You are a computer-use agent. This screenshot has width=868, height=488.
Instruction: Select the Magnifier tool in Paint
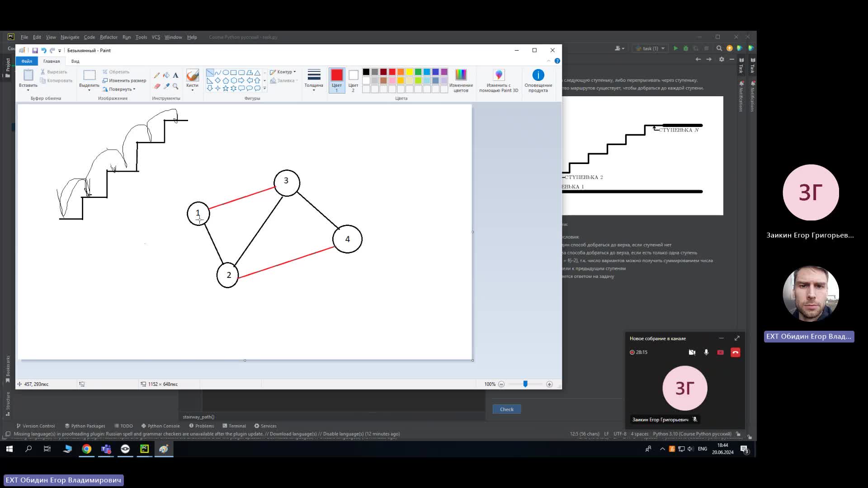point(175,86)
